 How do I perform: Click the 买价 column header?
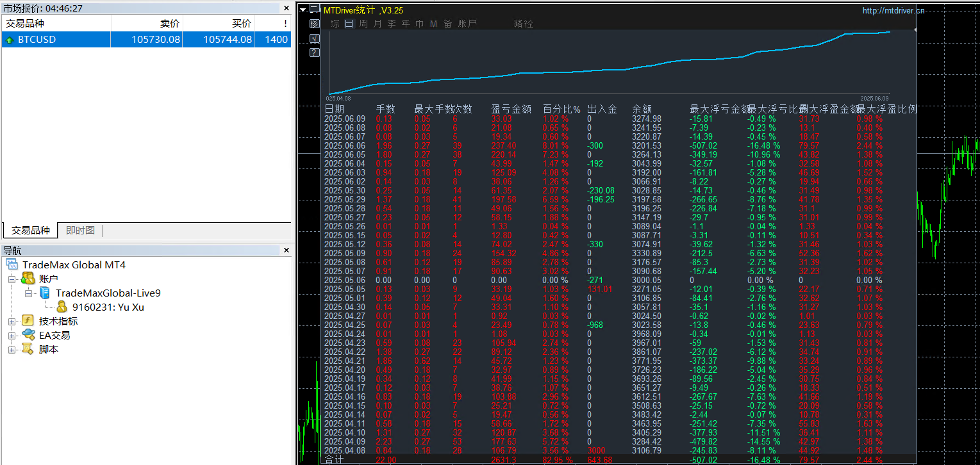pyautogui.click(x=219, y=24)
